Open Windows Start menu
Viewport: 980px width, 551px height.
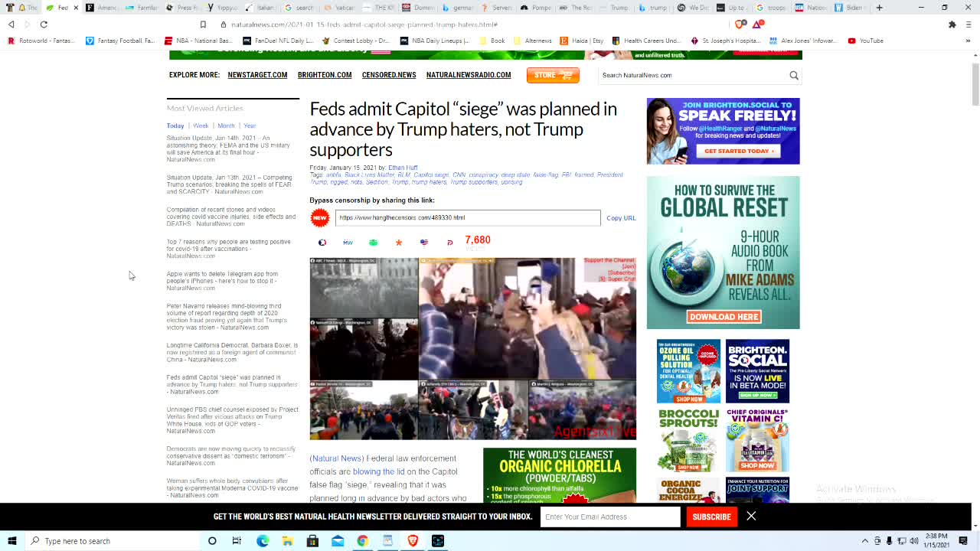11,541
